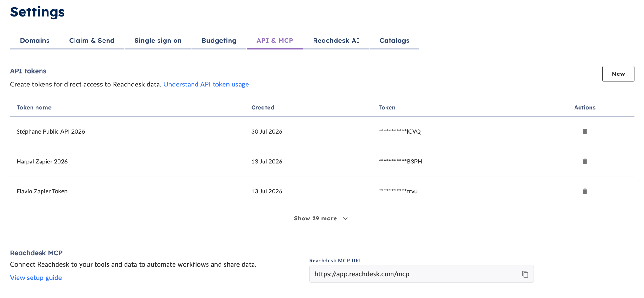This screenshot has height=298, width=644.
Task: Click the chevron next to Show 29 more
Action: 345,218
